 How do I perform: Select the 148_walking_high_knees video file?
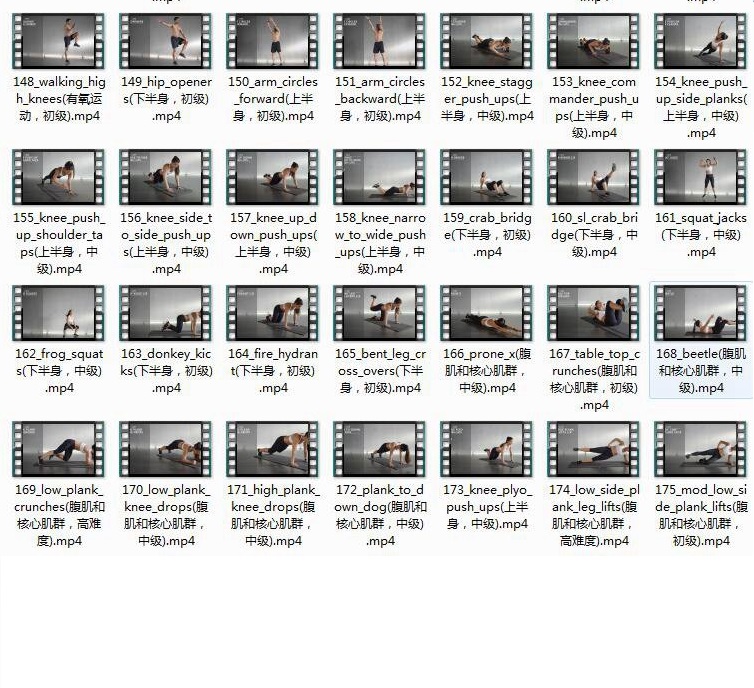(58, 42)
